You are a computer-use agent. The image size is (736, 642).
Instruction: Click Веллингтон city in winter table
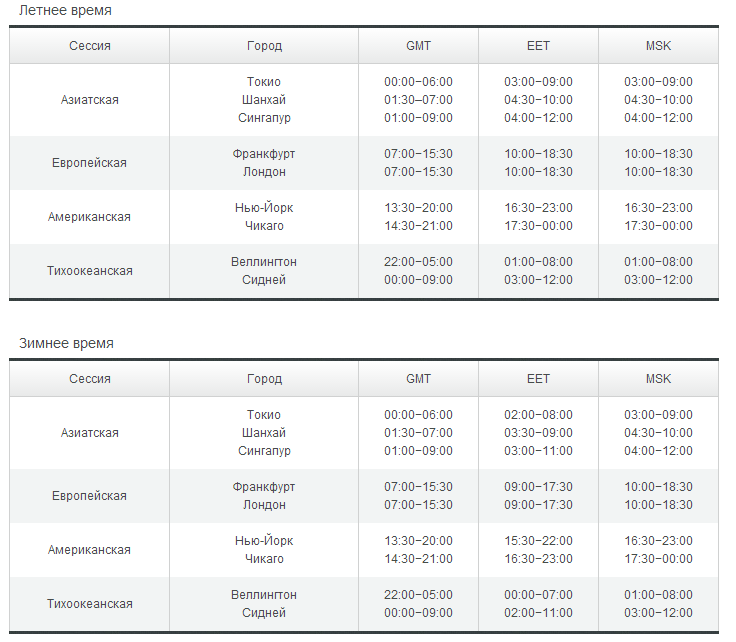[264, 595]
